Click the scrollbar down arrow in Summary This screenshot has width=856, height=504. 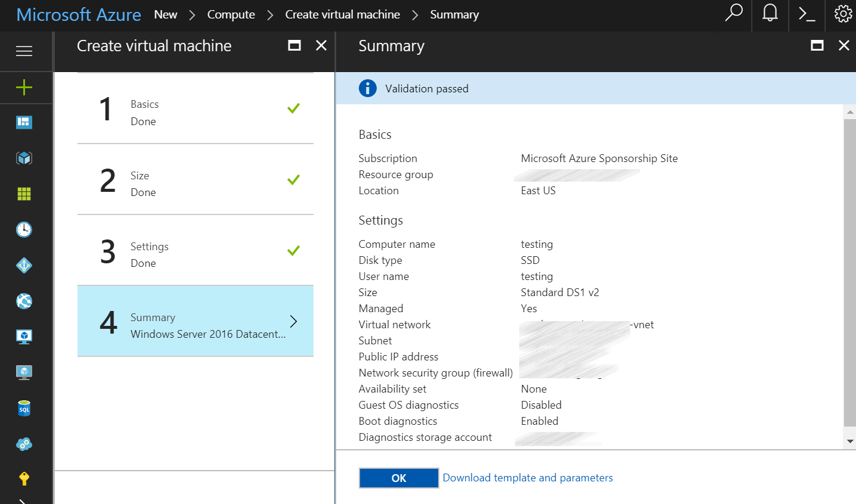[x=850, y=441]
